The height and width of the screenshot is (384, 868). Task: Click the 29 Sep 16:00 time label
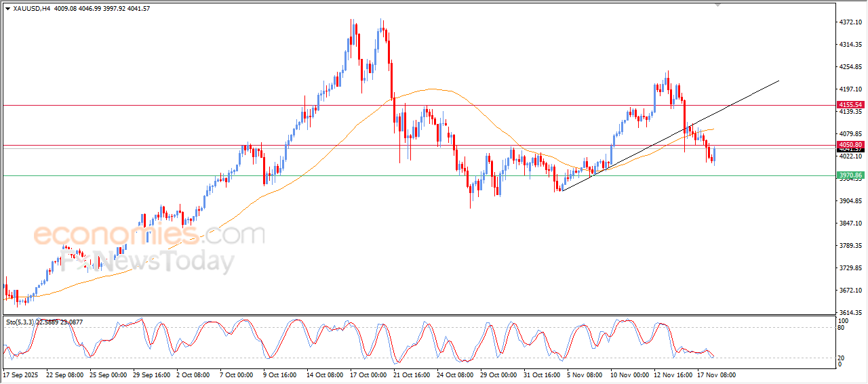coord(151,375)
